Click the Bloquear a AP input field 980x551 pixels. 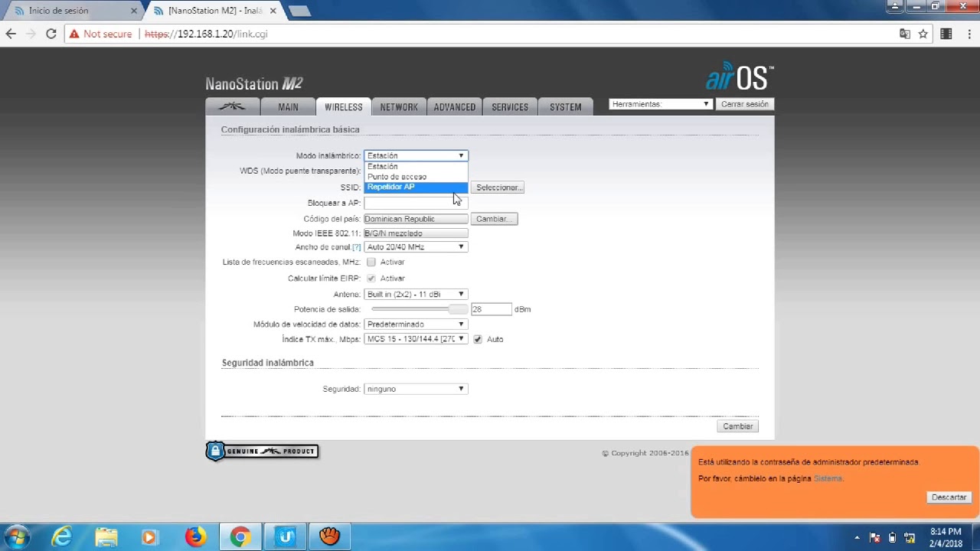[416, 203]
